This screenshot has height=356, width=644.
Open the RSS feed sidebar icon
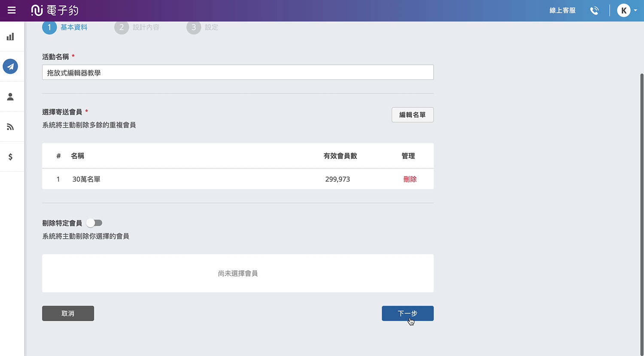10,127
